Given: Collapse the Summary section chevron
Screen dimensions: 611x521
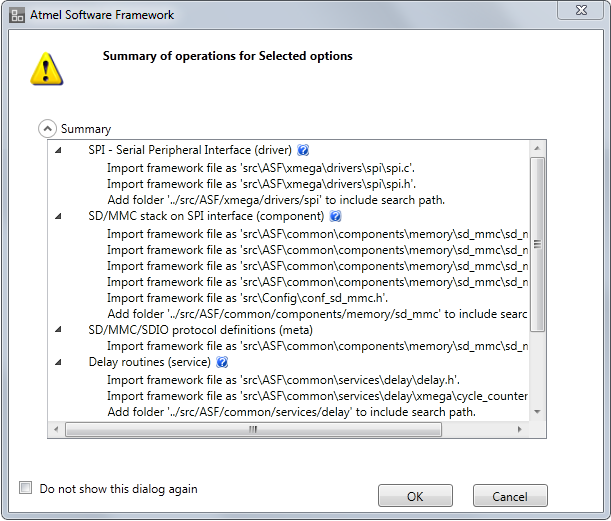Looking at the screenshot, I should [47, 129].
